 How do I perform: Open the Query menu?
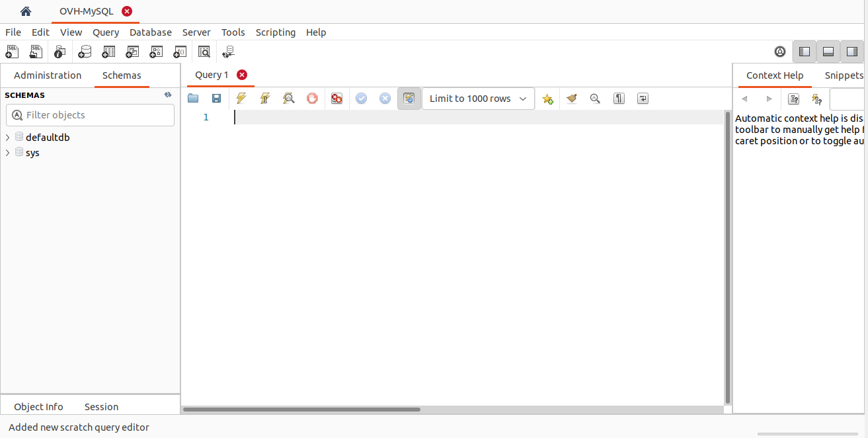click(x=105, y=32)
